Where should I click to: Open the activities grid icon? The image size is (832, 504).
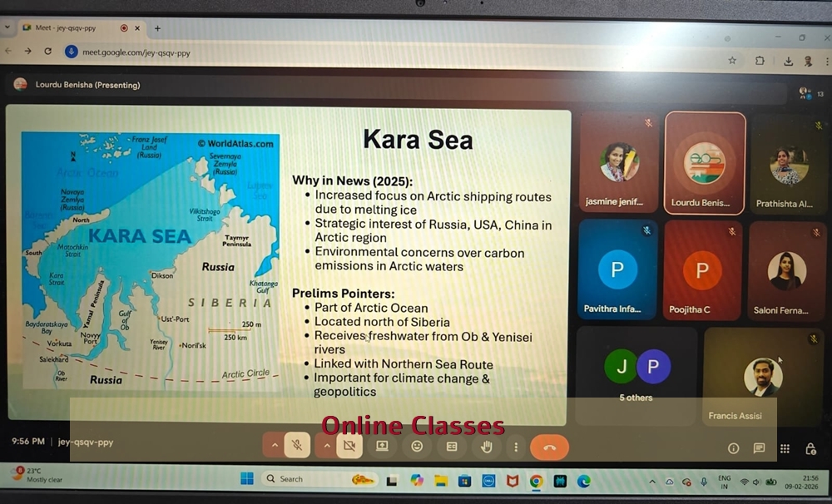coord(785,448)
